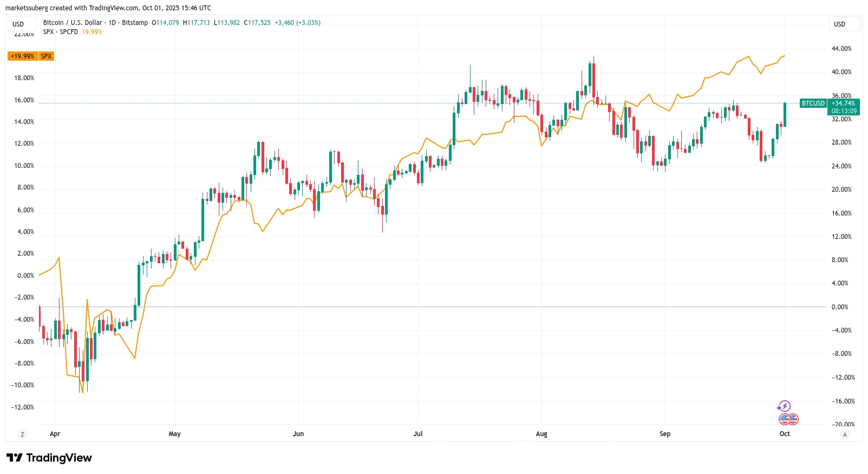This screenshot has width=868, height=474.
Task: Click the TradingView logo at bottom left
Action: [49, 458]
